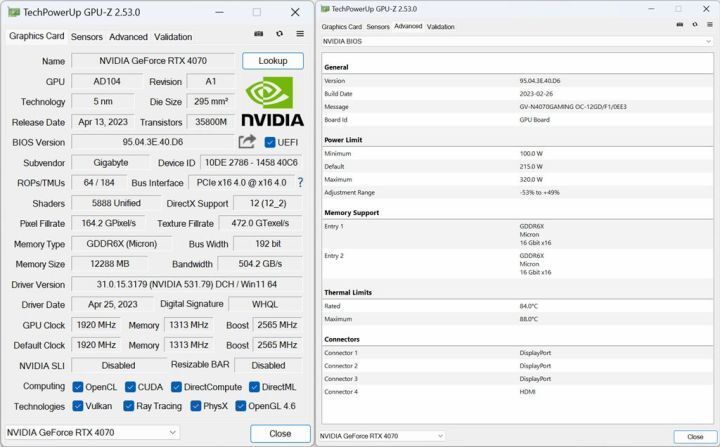Click Release Date value Apr 13, 2023

point(103,122)
